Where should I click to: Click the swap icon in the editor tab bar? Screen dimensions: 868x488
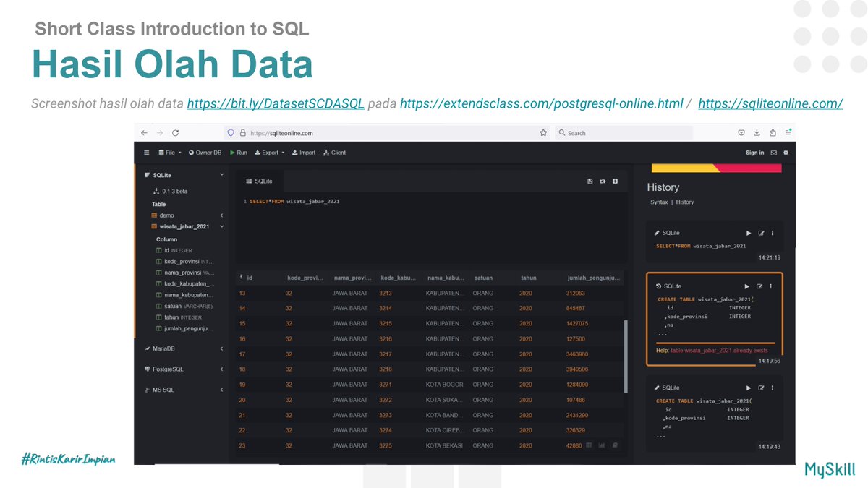pos(603,181)
